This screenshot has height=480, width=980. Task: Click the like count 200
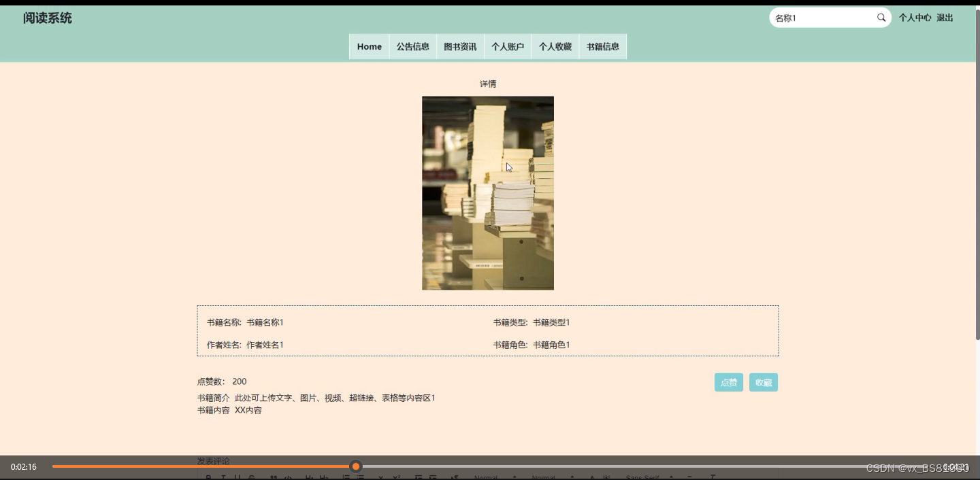pyautogui.click(x=240, y=381)
